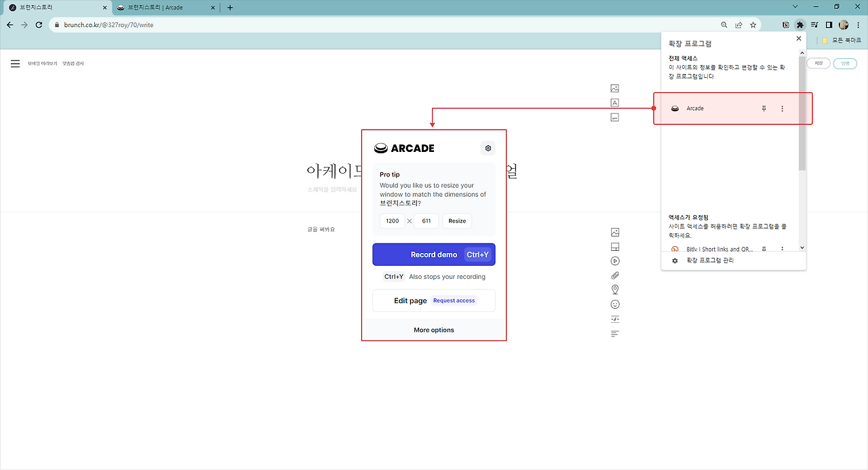This screenshot has height=470, width=868.
Task: Click the title text style 'A' icon
Action: click(615, 103)
